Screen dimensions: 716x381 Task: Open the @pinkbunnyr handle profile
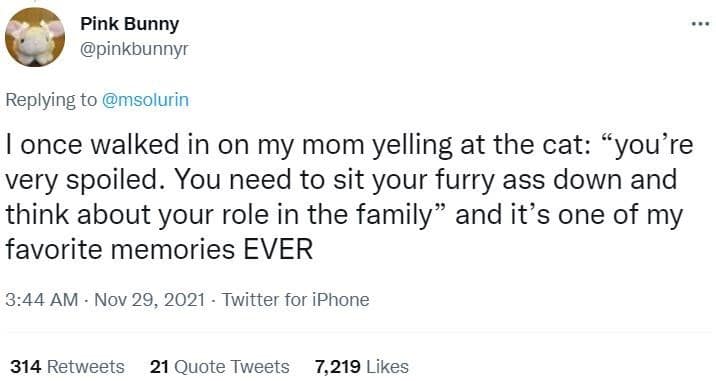[x=134, y=48]
